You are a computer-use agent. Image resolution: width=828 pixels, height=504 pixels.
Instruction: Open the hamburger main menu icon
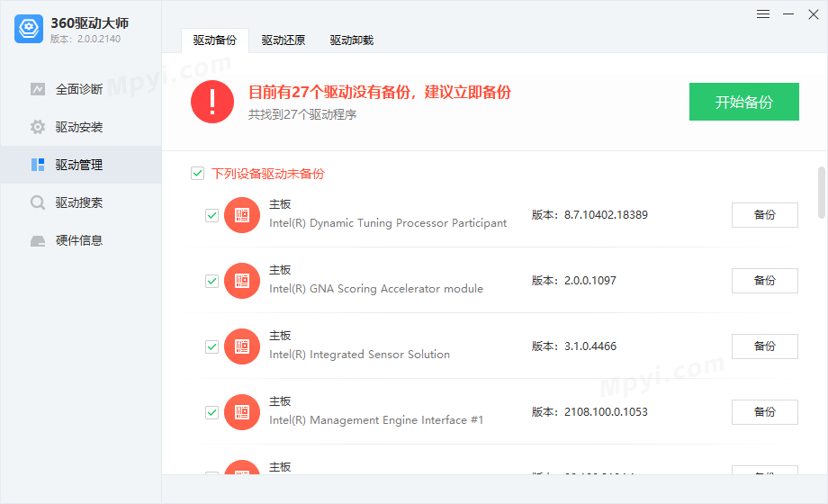(x=763, y=14)
